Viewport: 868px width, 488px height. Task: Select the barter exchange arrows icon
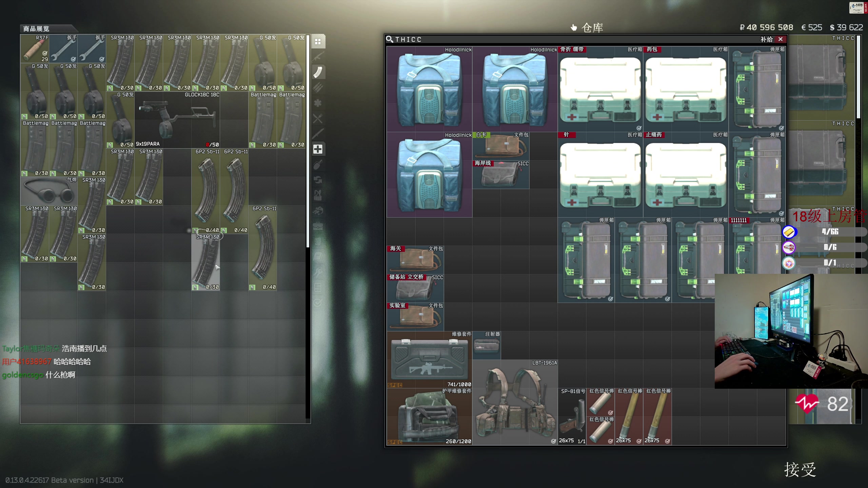tap(318, 180)
